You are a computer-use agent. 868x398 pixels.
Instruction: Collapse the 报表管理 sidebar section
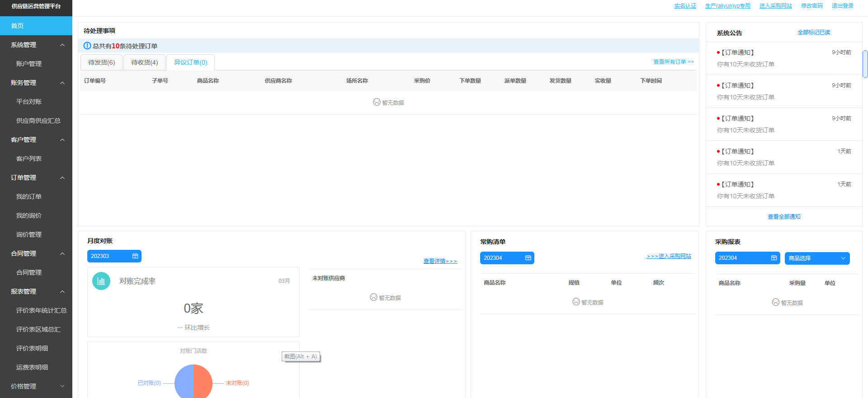click(x=62, y=291)
